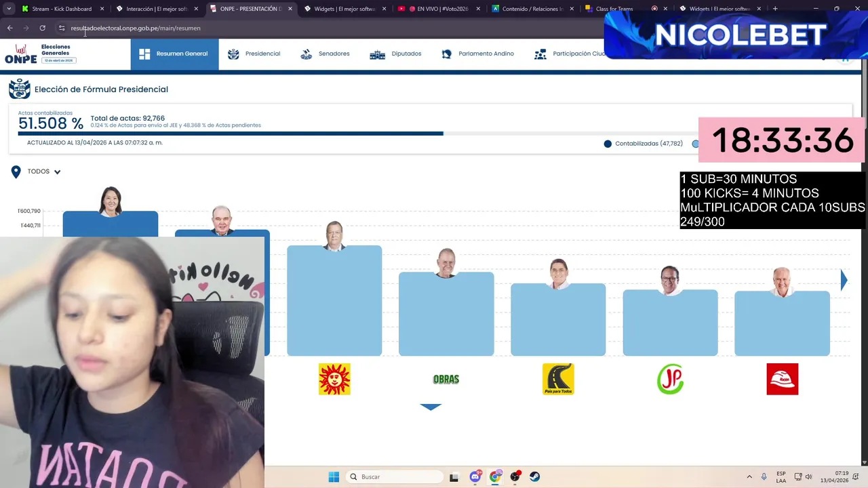Open Steam from the taskbar
This screenshot has width=868, height=488.
click(534, 477)
